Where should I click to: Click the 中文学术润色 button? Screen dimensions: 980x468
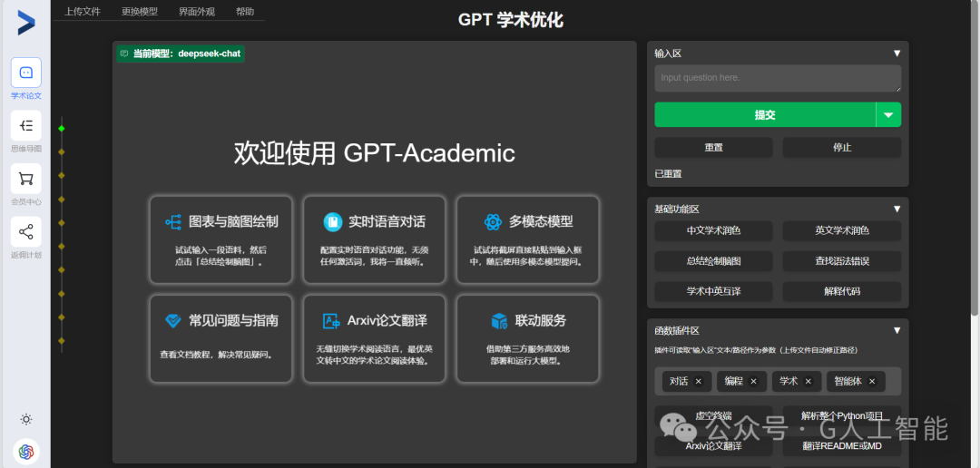click(x=713, y=230)
